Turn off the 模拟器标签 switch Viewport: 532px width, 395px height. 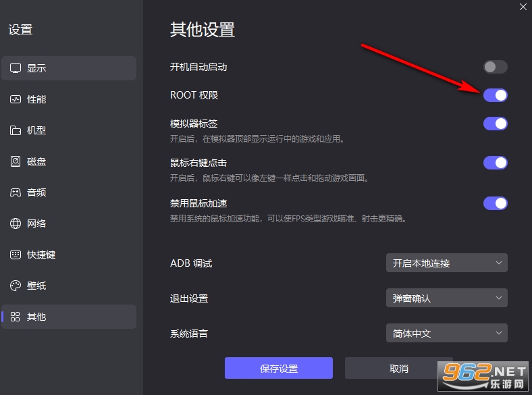(x=495, y=124)
